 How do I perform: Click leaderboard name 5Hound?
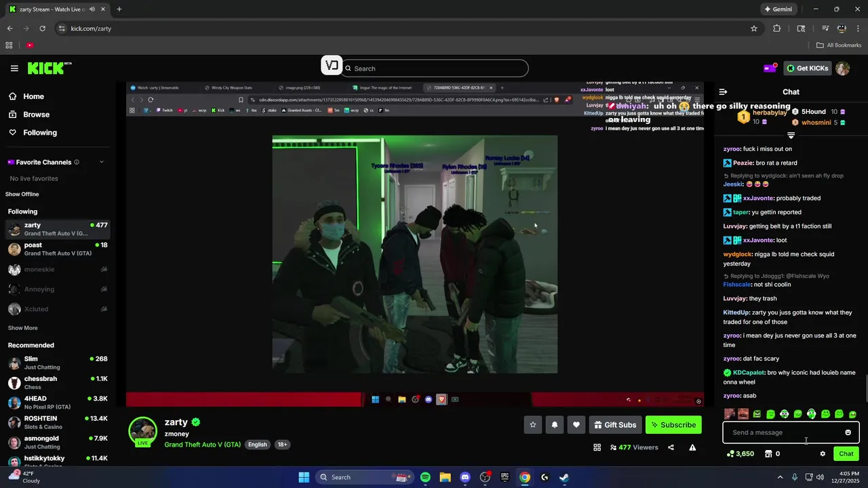tap(813, 112)
